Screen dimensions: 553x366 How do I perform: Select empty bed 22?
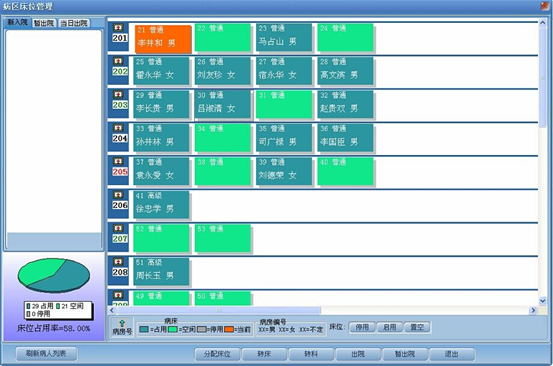(x=223, y=37)
